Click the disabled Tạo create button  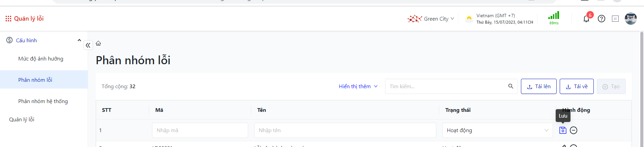pyautogui.click(x=611, y=87)
